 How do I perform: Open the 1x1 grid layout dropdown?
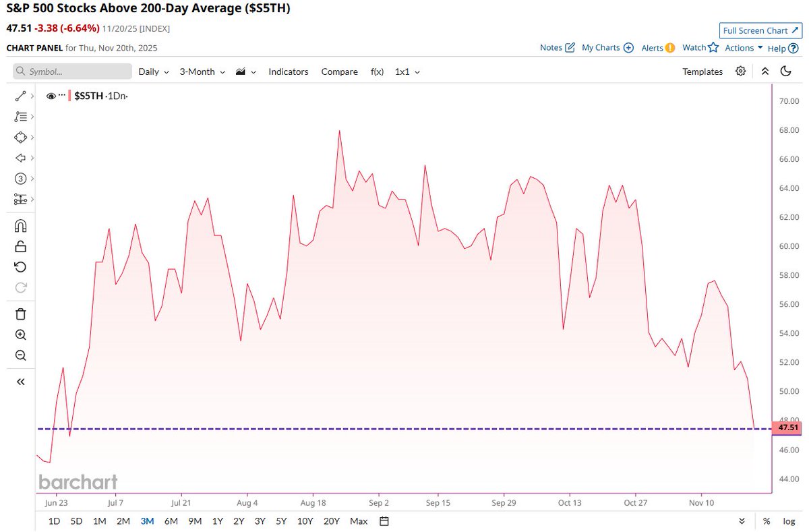(x=407, y=71)
